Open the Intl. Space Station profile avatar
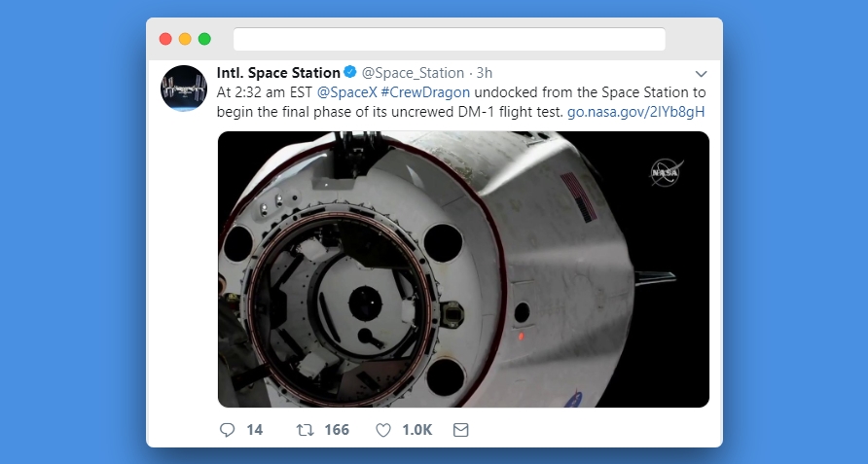The image size is (868, 464). click(184, 89)
